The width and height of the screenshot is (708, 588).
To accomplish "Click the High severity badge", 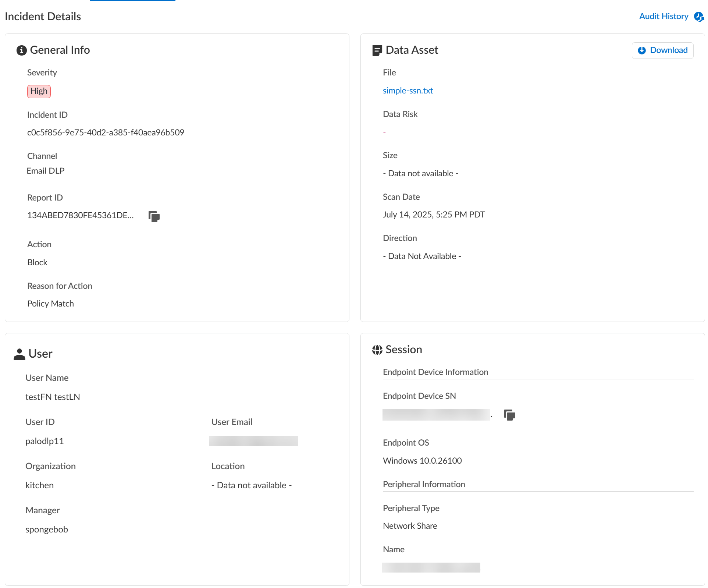I will [x=39, y=91].
